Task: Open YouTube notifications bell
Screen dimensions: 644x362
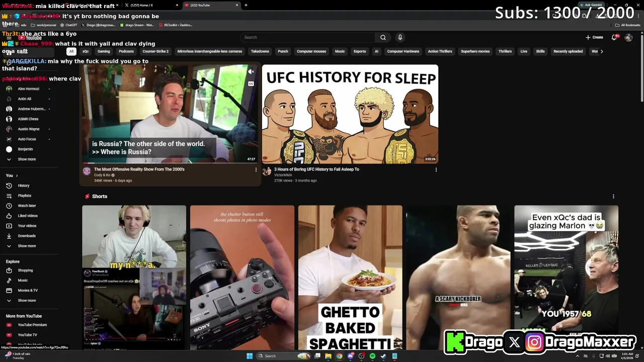Action: point(615,37)
